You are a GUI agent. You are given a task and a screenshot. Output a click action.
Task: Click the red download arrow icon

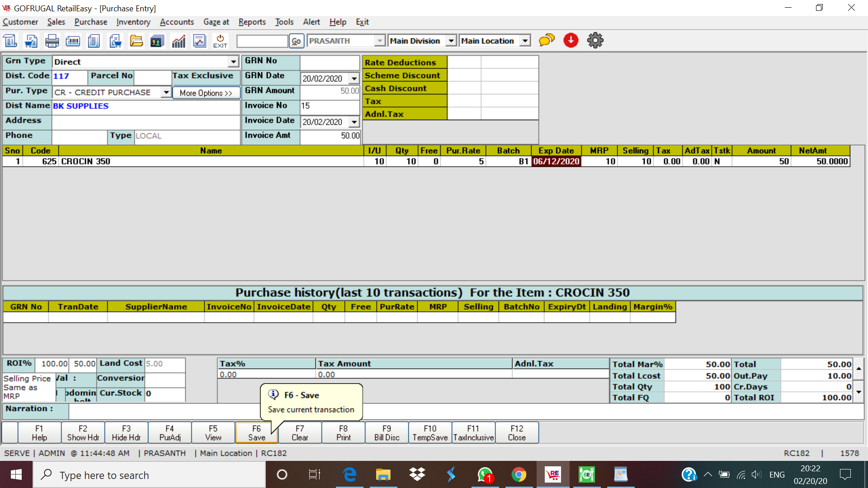[571, 41]
